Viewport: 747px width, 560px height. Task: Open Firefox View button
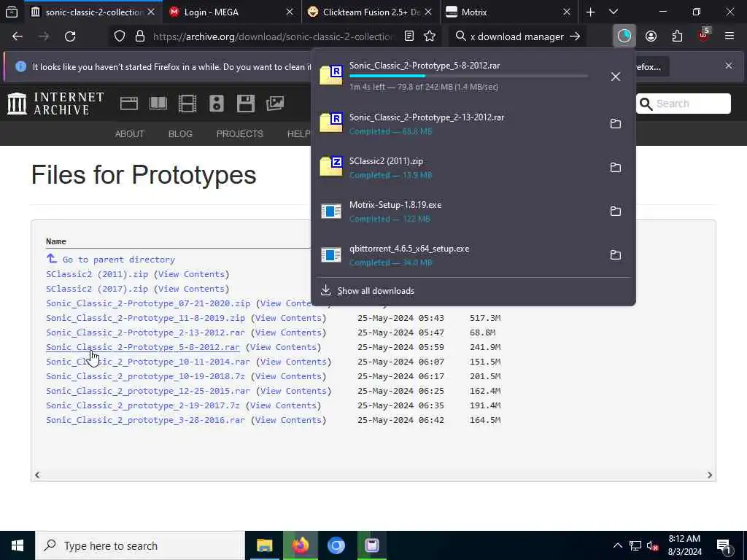click(x=12, y=12)
